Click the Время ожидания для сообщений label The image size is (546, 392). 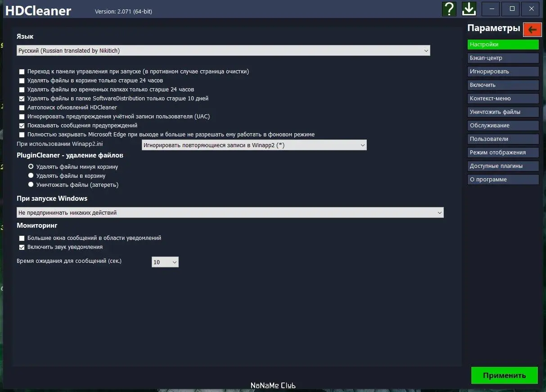coord(69,261)
